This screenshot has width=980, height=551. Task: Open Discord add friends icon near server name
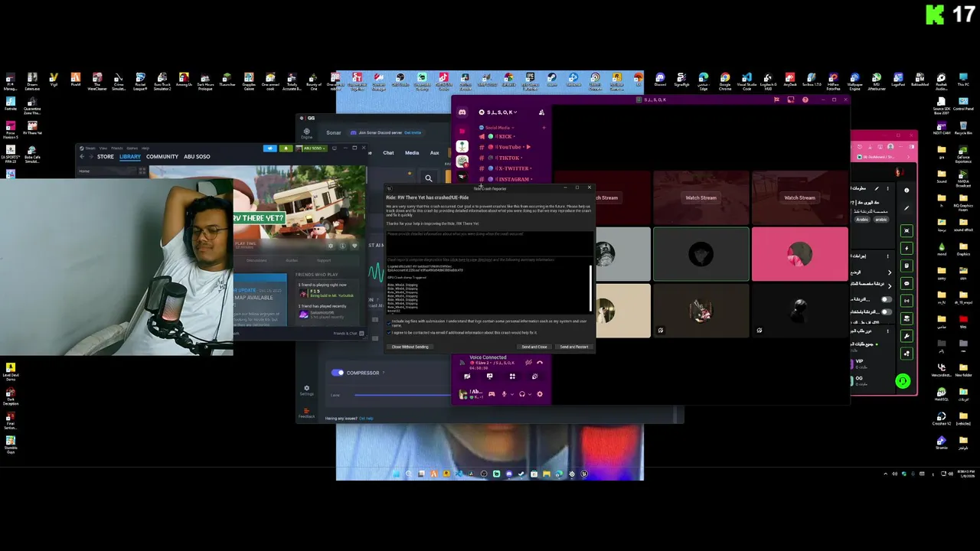coord(541,112)
